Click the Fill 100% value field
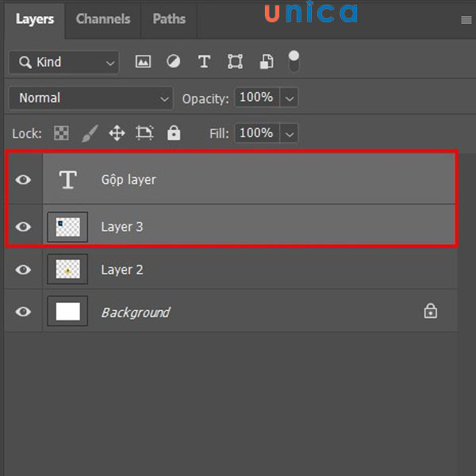The width and height of the screenshot is (476, 476). point(257,133)
